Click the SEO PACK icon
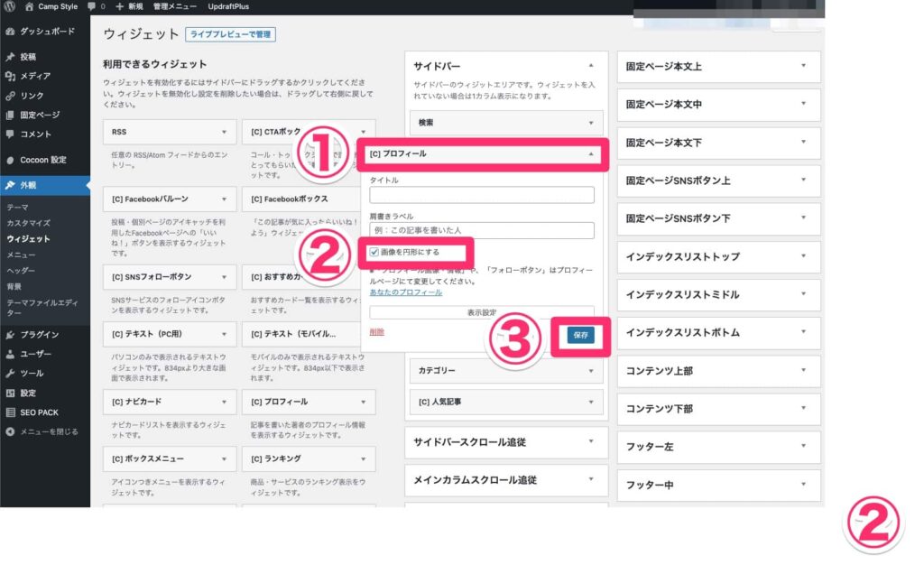Image resolution: width=924 pixels, height=565 pixels. 10,412
